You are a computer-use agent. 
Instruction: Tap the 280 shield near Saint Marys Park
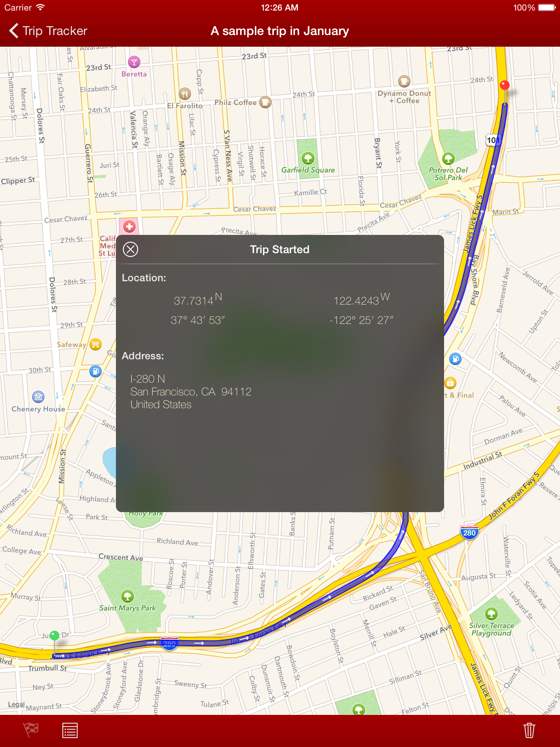(x=170, y=643)
